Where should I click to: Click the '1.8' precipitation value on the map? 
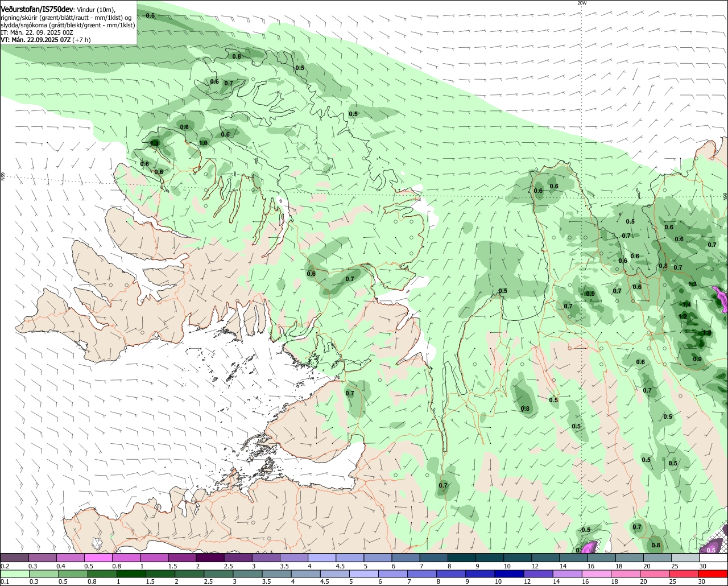[707, 333]
